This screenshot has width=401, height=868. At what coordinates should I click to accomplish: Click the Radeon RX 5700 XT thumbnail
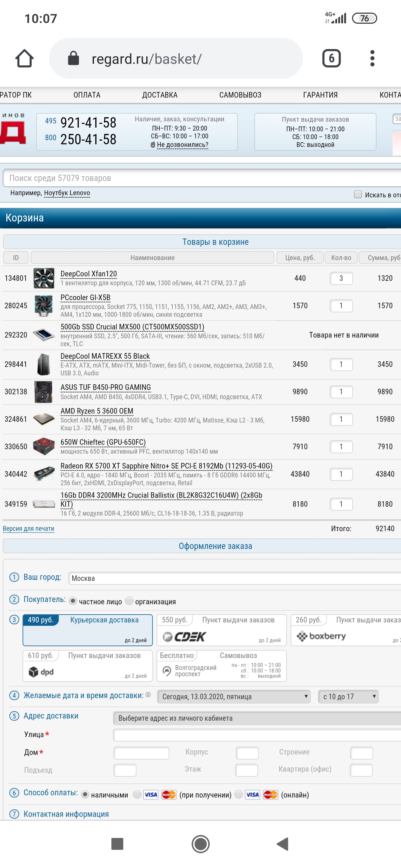pyautogui.click(x=44, y=474)
